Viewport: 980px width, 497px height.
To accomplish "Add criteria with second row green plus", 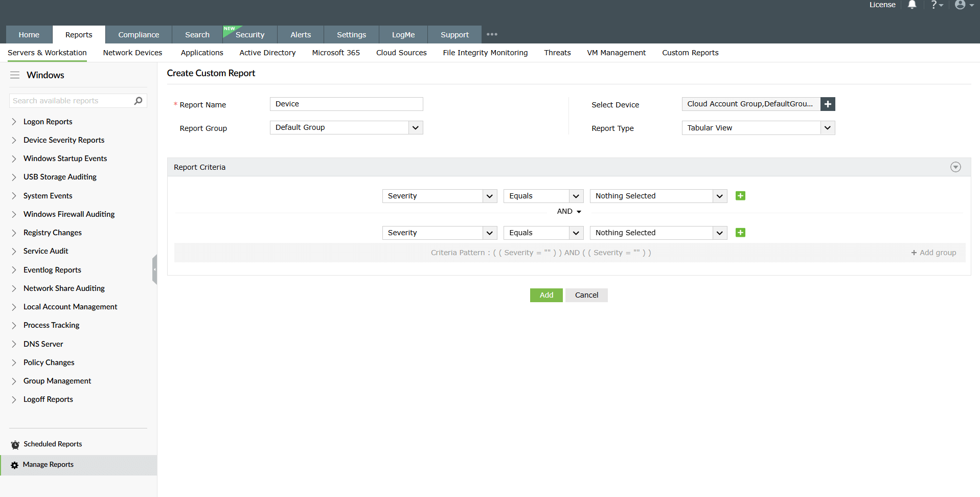I will pyautogui.click(x=740, y=233).
